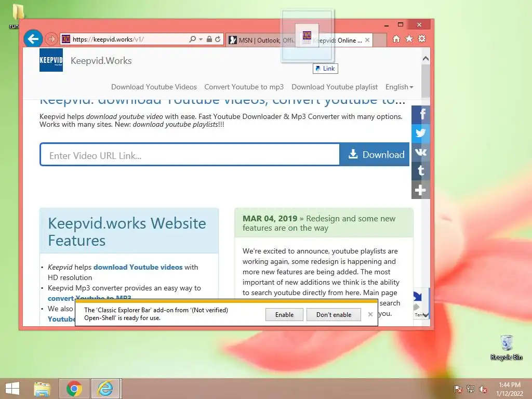Click the security lock icon
Image resolution: width=532 pixels, height=399 pixels.
point(209,39)
